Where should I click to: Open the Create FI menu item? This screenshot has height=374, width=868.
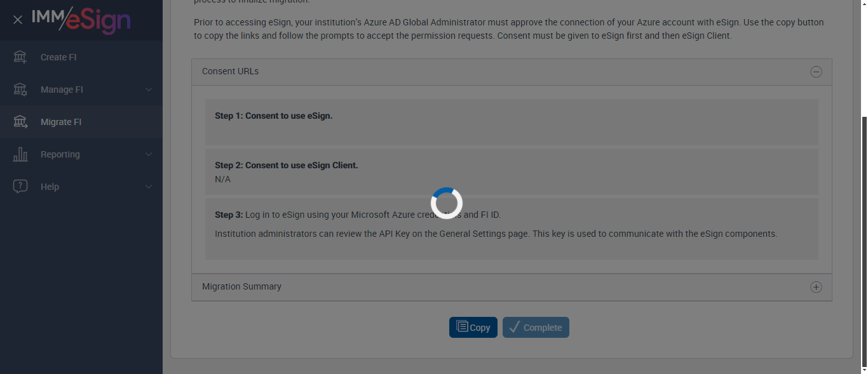click(x=81, y=57)
